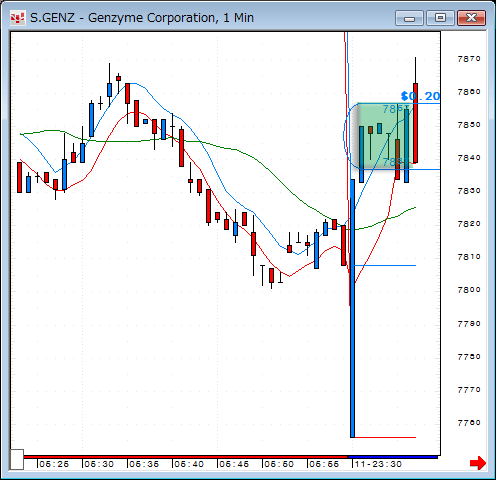Minimize the S.GENZ chart window
The image size is (496, 480).
pyautogui.click(x=409, y=18)
